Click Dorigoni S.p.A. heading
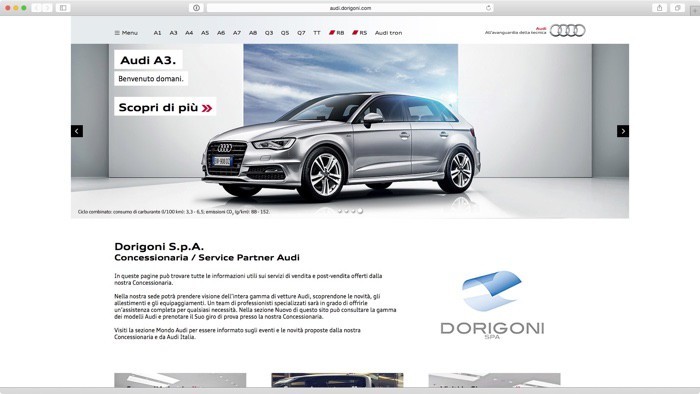 tap(159, 246)
